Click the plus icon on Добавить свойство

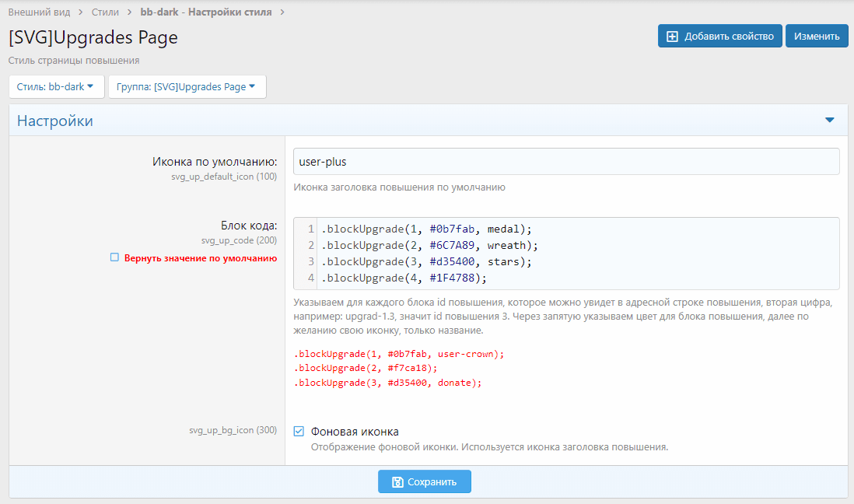(673, 36)
